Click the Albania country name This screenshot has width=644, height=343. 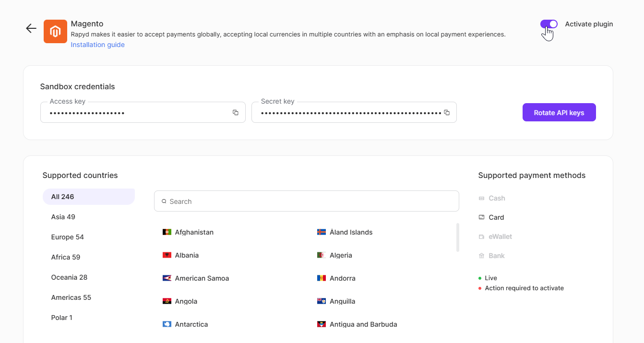[x=187, y=255]
